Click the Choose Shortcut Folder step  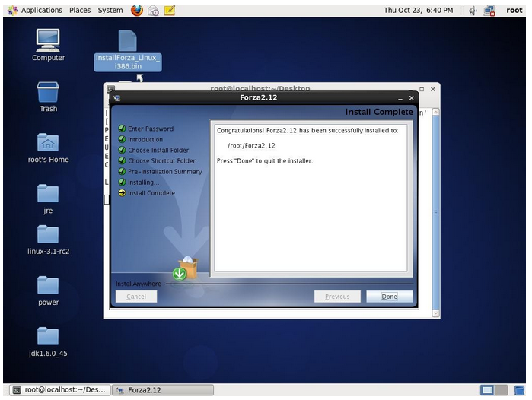(161, 160)
